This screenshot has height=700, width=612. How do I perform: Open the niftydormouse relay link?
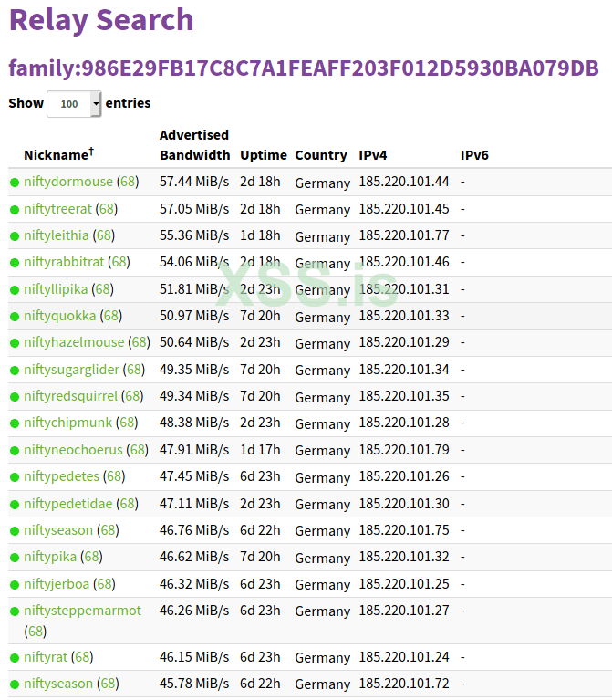pyautogui.click(x=68, y=182)
